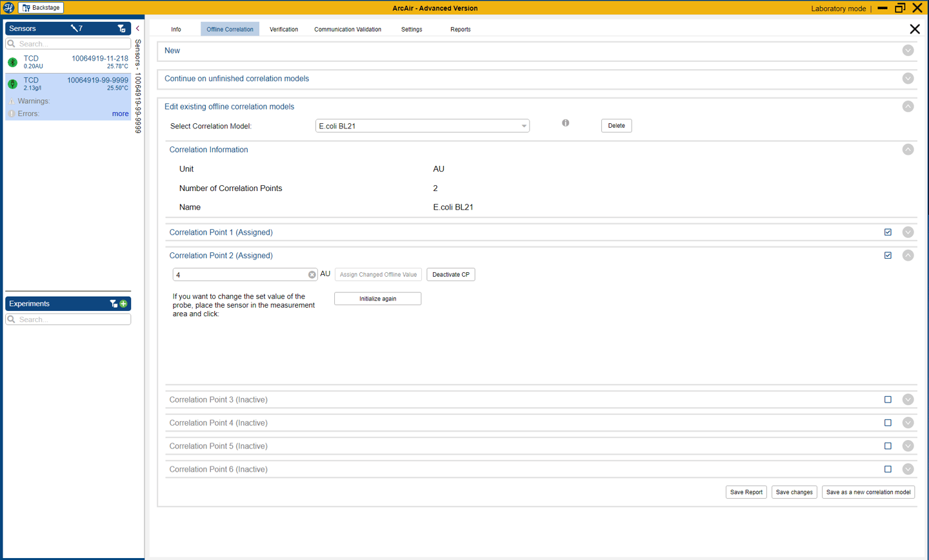This screenshot has height=560, width=929.
Task: Click the Deactivate CP button
Action: click(x=451, y=275)
